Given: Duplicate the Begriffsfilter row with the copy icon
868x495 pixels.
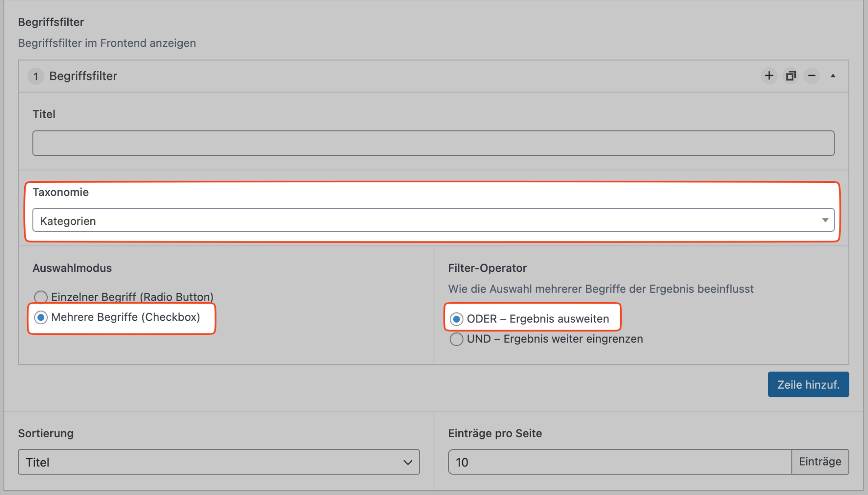Looking at the screenshot, I should (791, 76).
